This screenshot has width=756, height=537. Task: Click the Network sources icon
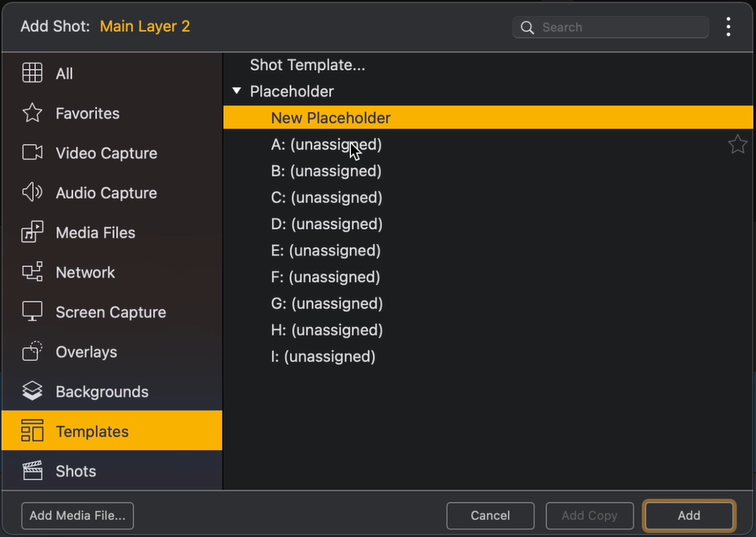32,272
